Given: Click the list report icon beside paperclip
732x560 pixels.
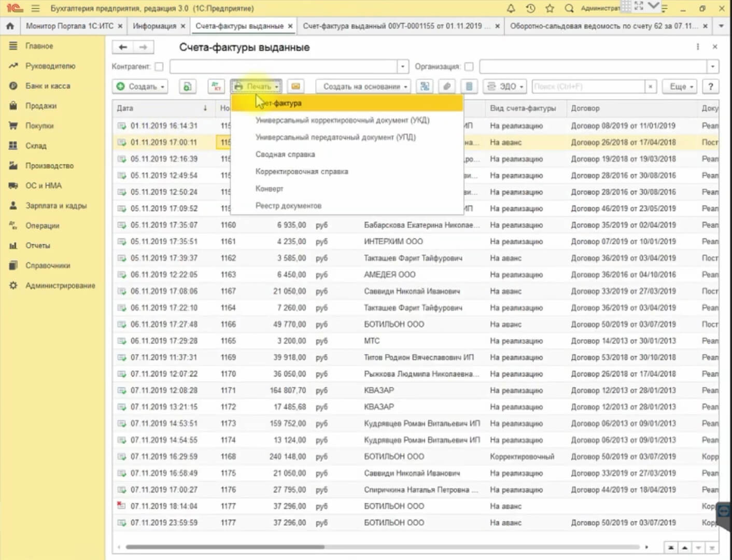Looking at the screenshot, I should pos(469,87).
